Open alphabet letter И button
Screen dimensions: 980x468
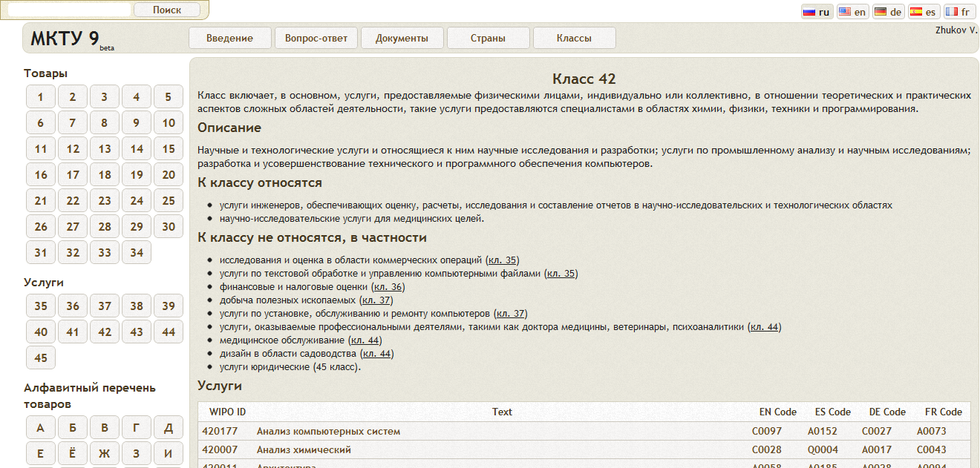point(169,453)
